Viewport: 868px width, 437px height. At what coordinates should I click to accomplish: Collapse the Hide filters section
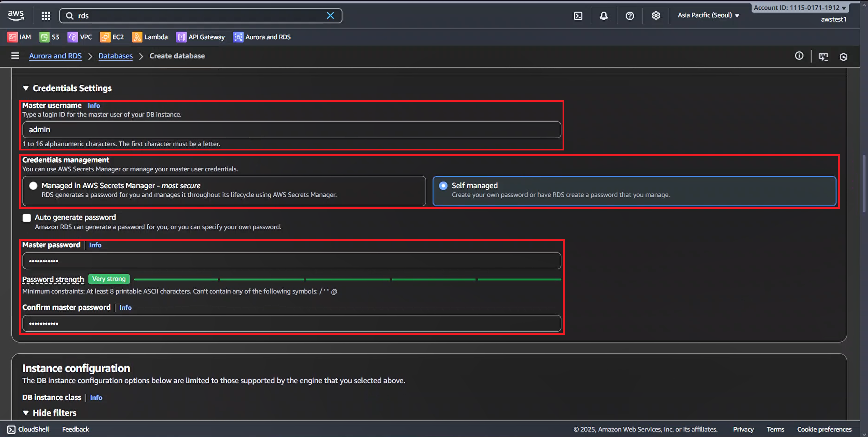pyautogui.click(x=26, y=413)
